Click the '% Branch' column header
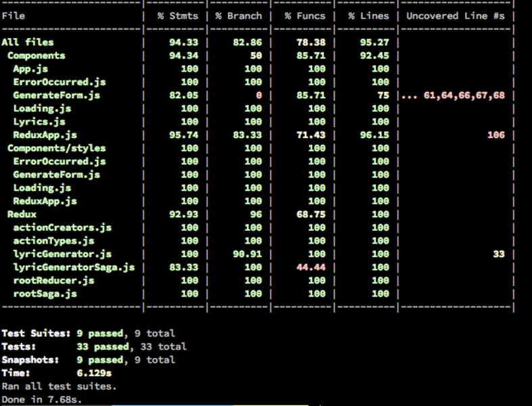This screenshot has width=532, height=406. pyautogui.click(x=239, y=16)
